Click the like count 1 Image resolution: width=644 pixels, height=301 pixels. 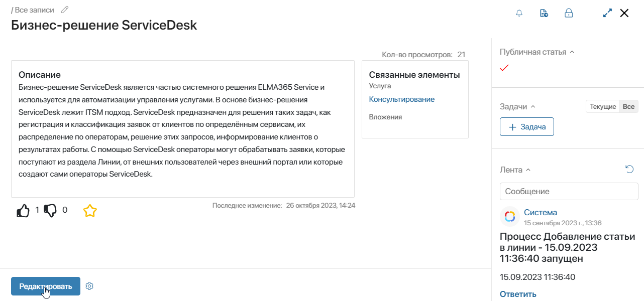tap(37, 210)
